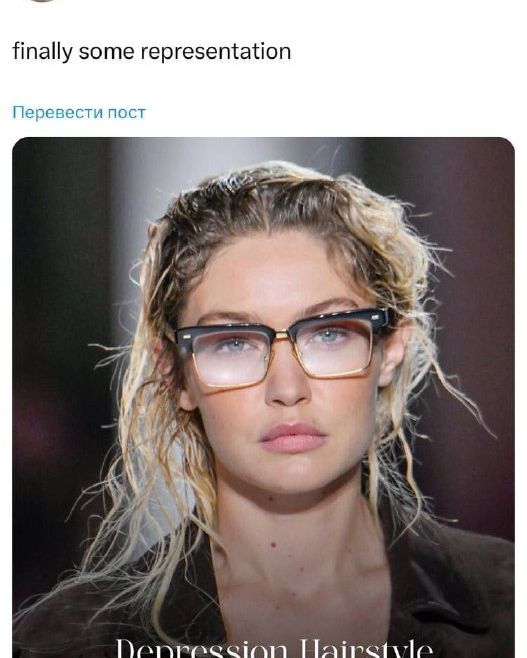
Task: Click the word "finally" in the post
Action: [x=42, y=52]
